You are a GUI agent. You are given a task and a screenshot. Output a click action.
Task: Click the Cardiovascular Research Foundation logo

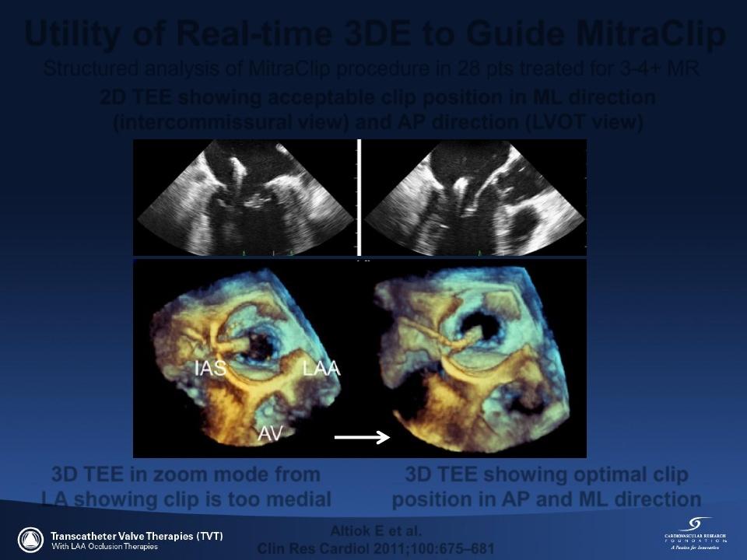696,534
